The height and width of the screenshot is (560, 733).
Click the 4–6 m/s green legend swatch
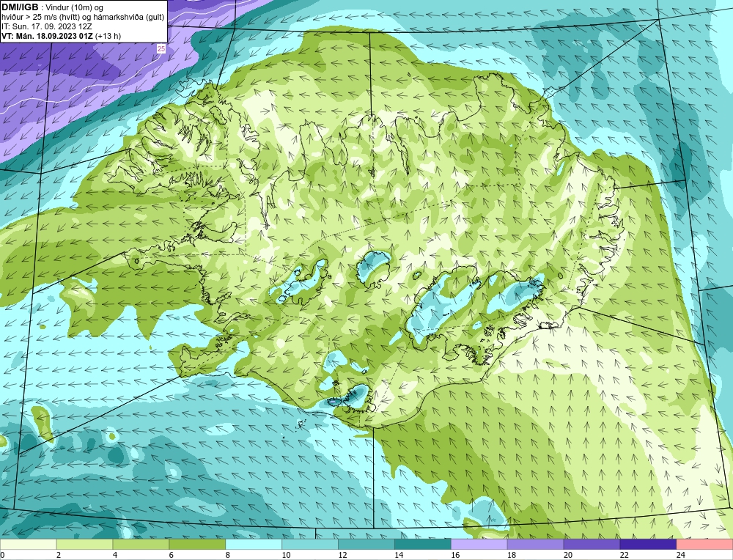141,545
